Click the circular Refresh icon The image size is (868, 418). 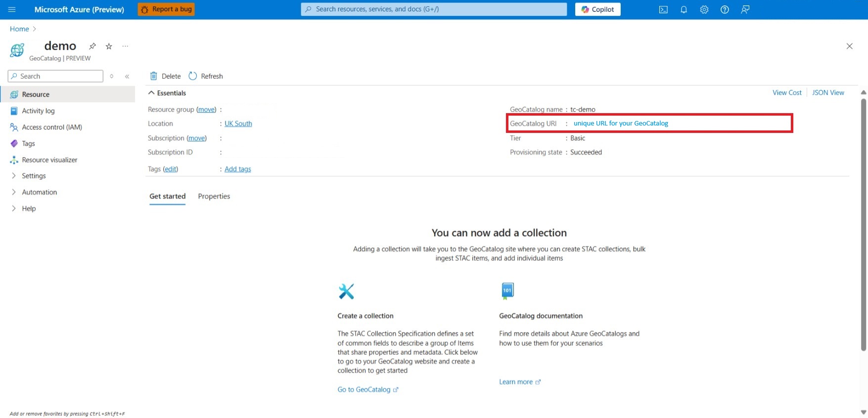tap(193, 76)
